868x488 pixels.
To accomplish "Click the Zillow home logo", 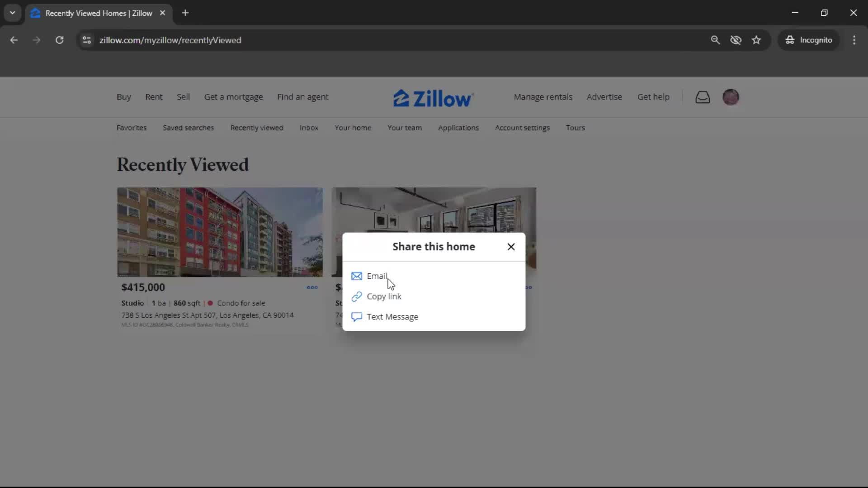I will click(x=433, y=97).
